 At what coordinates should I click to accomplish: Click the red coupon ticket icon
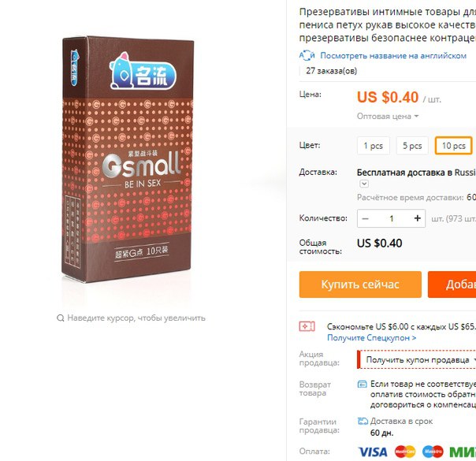(x=307, y=326)
